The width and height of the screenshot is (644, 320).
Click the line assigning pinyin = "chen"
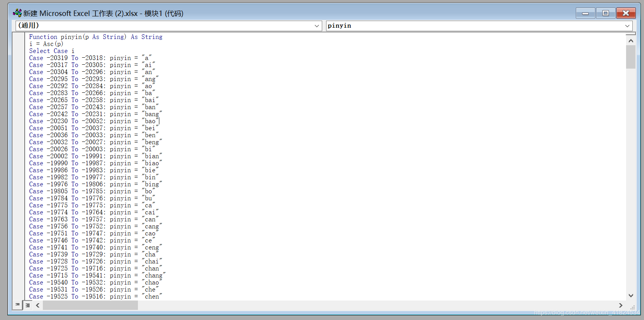95,297
